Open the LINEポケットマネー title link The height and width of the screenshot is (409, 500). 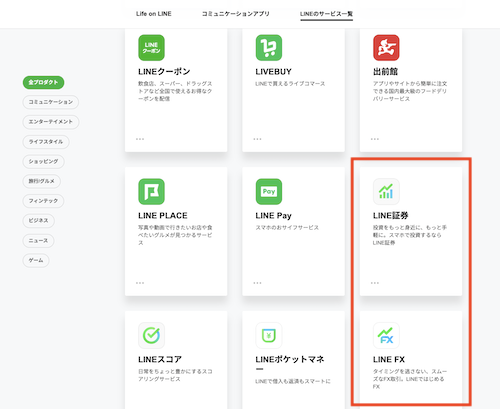point(290,363)
